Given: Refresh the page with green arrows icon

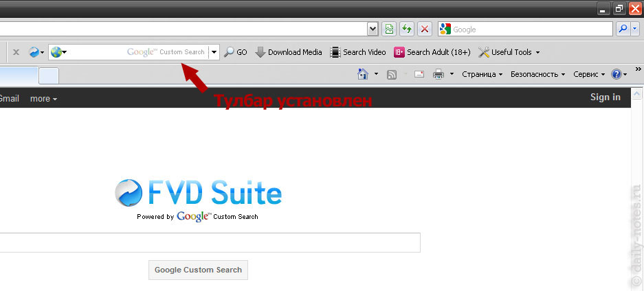Looking at the screenshot, I should tap(408, 29).
